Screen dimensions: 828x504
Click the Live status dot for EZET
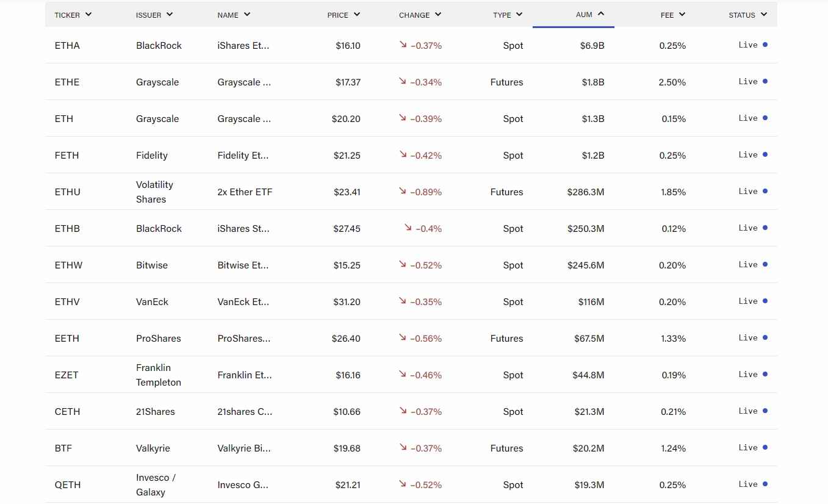click(x=765, y=374)
